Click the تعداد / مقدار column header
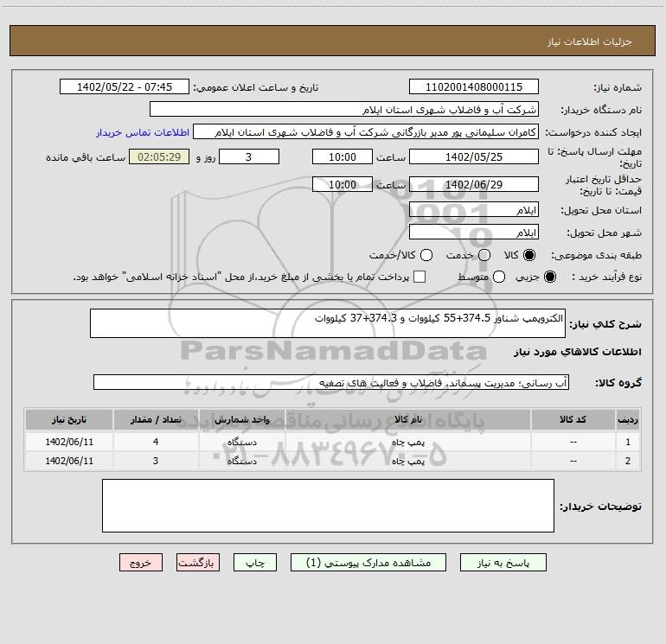This screenshot has width=666, height=644. click(156, 420)
